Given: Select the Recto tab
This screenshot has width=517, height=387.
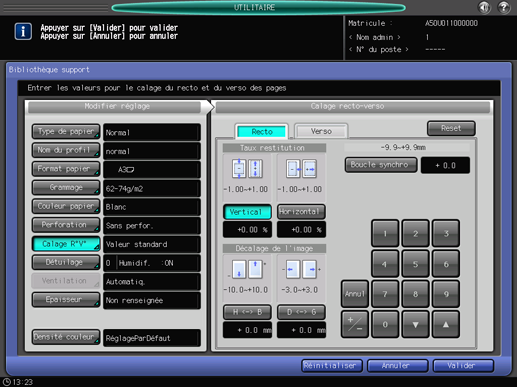Looking at the screenshot, I should click(x=262, y=132).
